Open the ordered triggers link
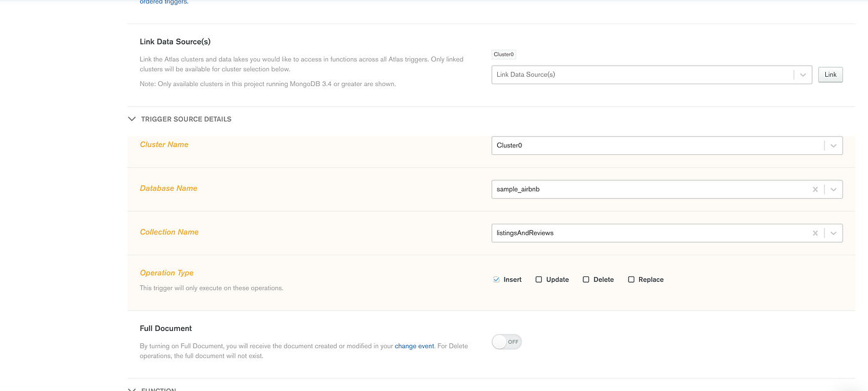The width and height of the screenshot is (868, 391). [x=162, y=2]
